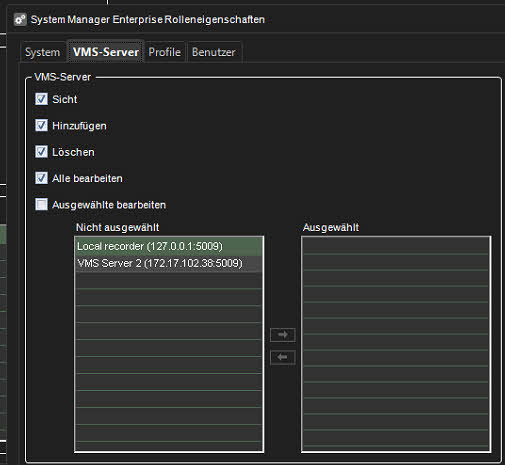Click the System Manager gear icon in title bar

pyautogui.click(x=20, y=20)
